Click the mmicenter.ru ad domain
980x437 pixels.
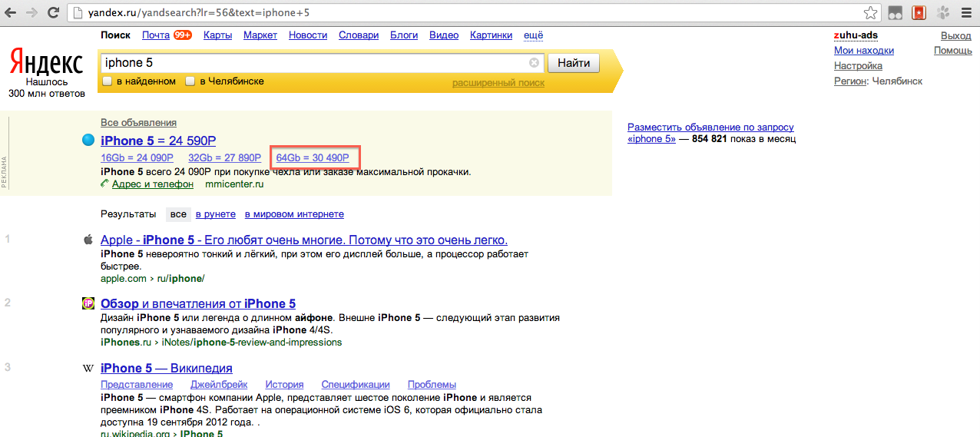coord(235,184)
